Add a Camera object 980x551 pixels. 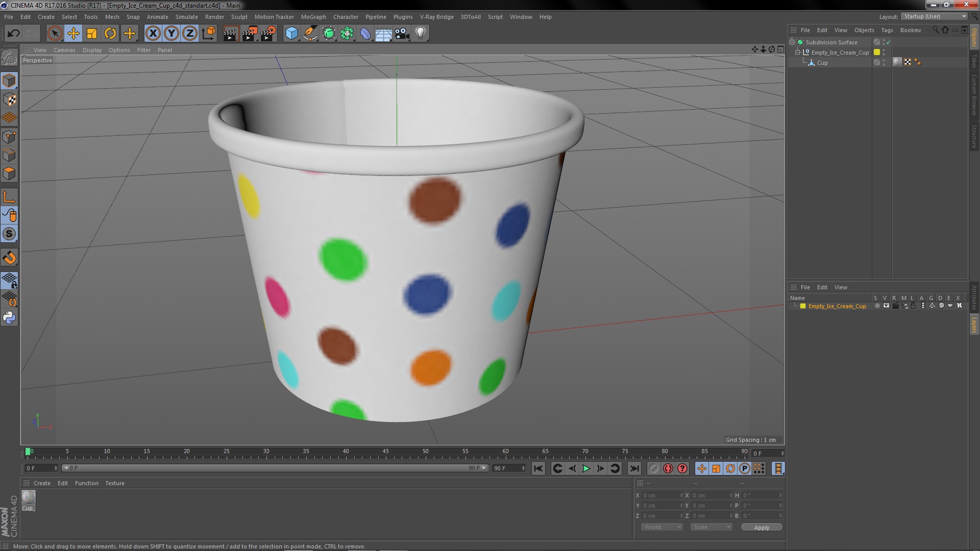[x=402, y=34]
